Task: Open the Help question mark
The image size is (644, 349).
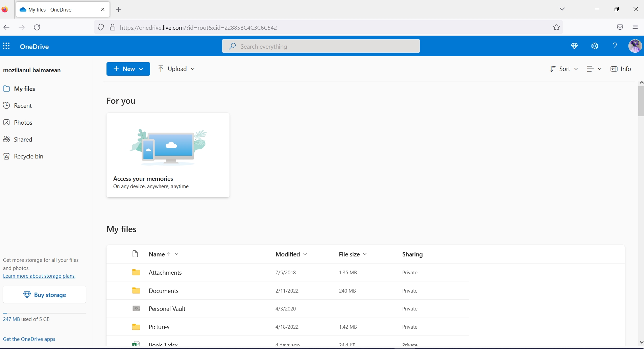Action: pyautogui.click(x=615, y=46)
